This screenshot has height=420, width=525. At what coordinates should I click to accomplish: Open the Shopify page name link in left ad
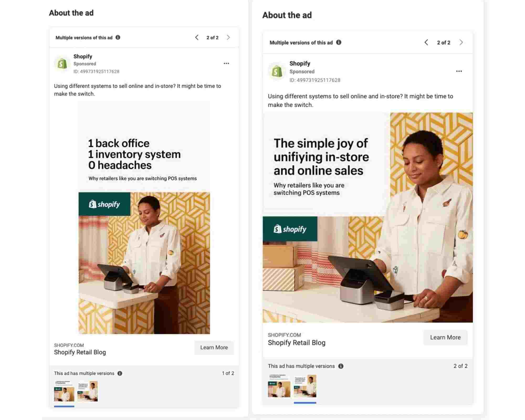[x=83, y=56]
